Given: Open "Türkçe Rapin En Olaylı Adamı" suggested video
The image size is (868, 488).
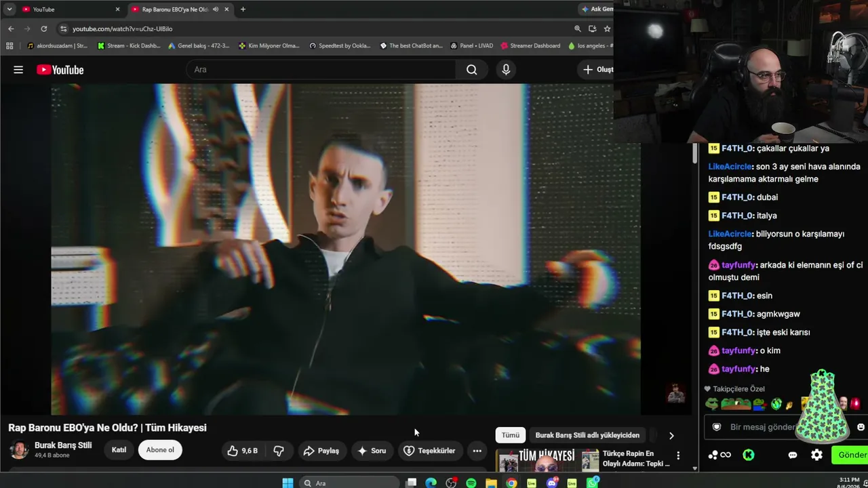Looking at the screenshot, I should coord(637,459).
